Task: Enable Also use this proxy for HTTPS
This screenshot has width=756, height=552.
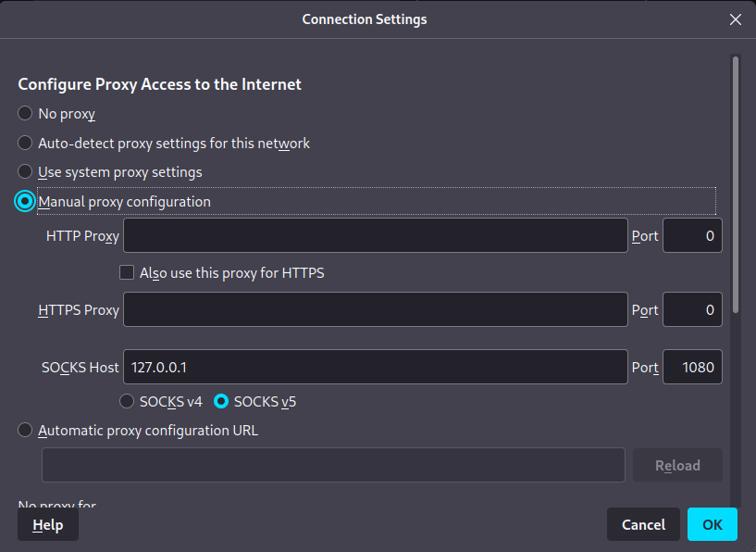Action: [127, 272]
